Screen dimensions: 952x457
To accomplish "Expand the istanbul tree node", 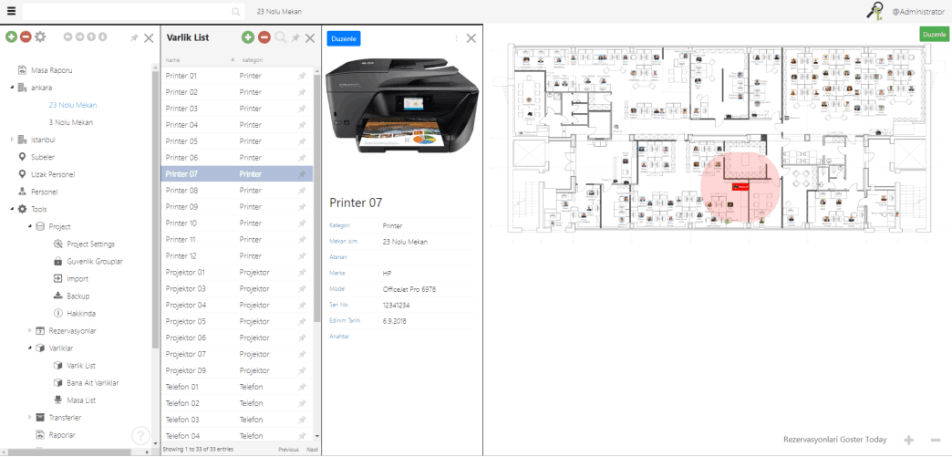I will pos(12,140).
